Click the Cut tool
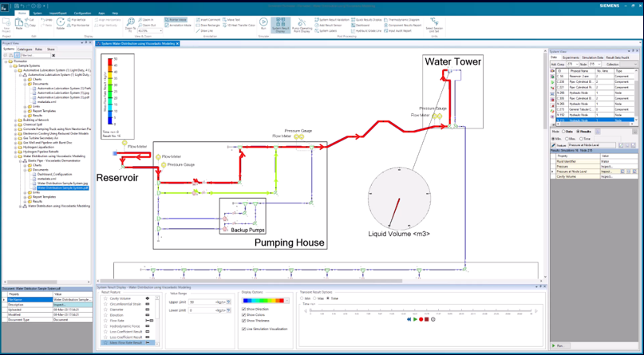The image size is (644, 355). (x=30, y=20)
